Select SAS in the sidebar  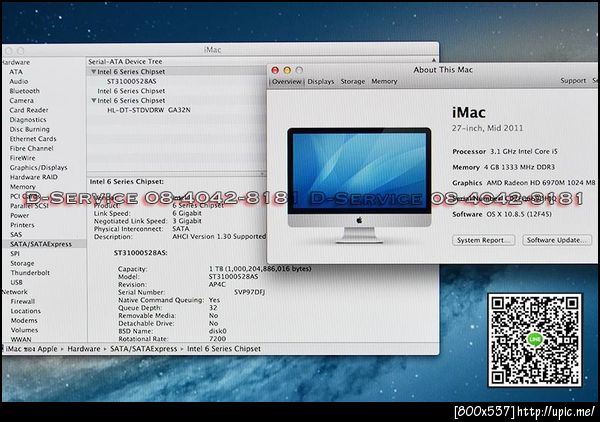tap(16, 235)
